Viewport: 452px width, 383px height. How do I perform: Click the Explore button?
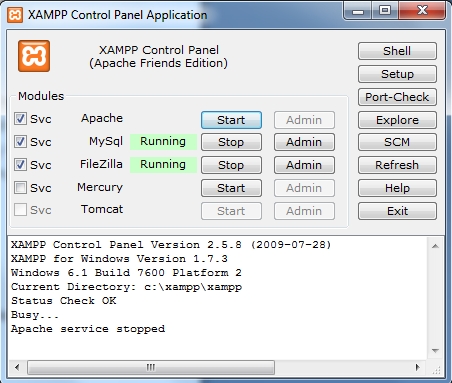point(397,120)
